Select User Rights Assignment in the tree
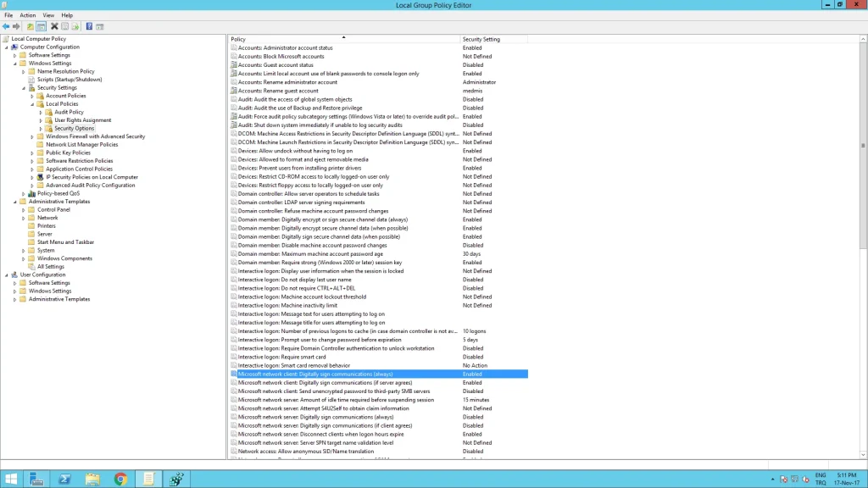This screenshot has height=488, width=868. [82, 120]
